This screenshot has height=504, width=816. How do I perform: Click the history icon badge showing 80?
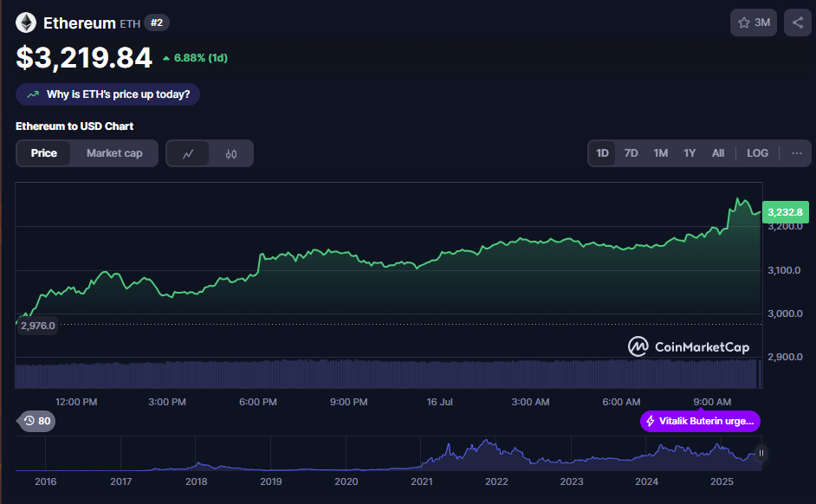point(36,421)
